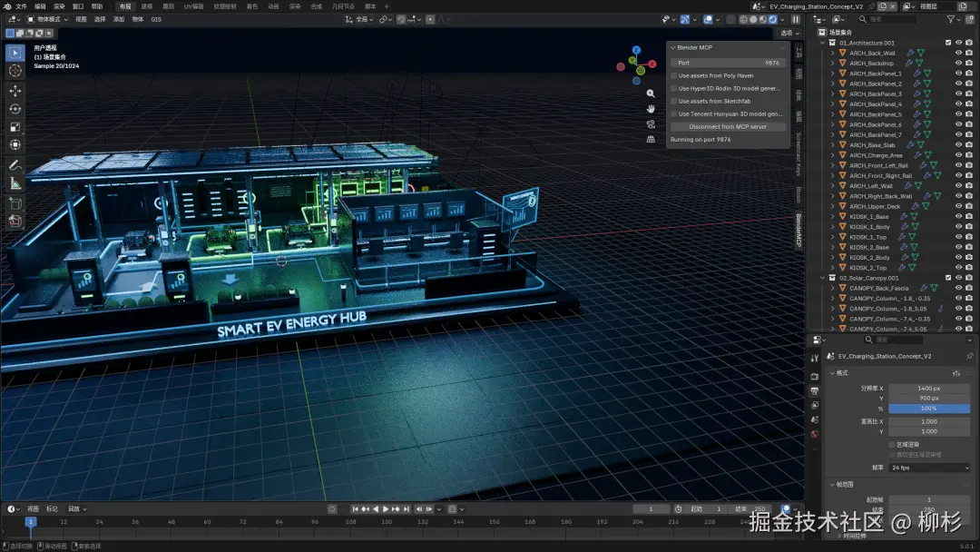Viewport: 980px width, 552px height.
Task: Collapse the 格式 panel
Action: pos(832,373)
